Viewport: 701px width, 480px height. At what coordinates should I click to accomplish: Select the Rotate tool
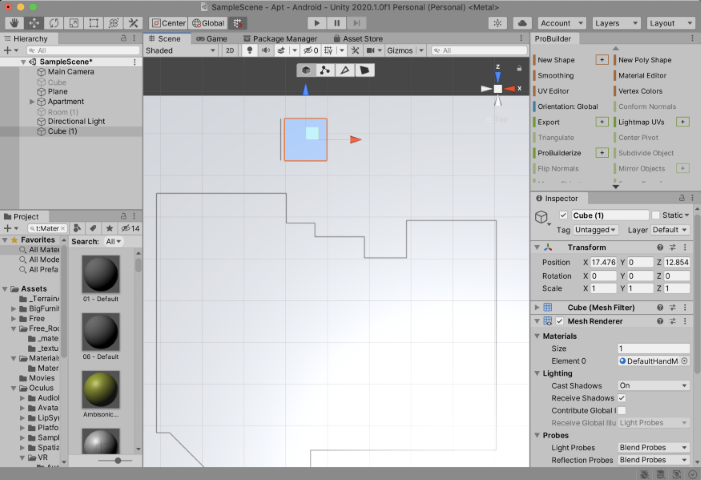[x=55, y=22]
